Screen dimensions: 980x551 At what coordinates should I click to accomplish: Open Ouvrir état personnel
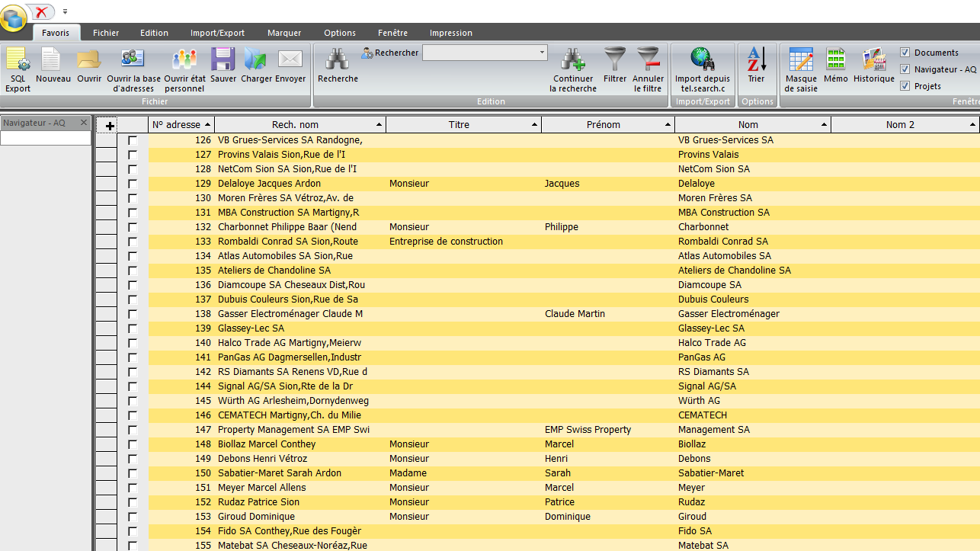[184, 70]
